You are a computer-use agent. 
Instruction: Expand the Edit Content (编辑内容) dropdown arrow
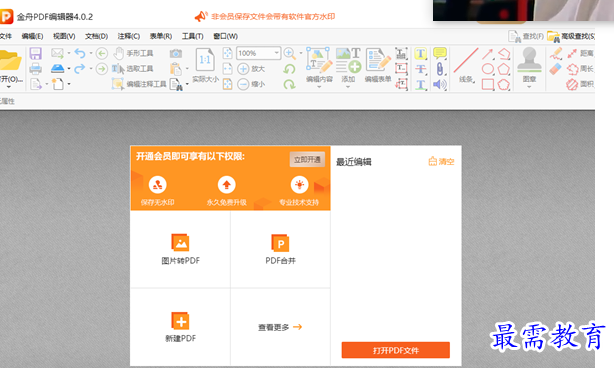[x=319, y=87]
